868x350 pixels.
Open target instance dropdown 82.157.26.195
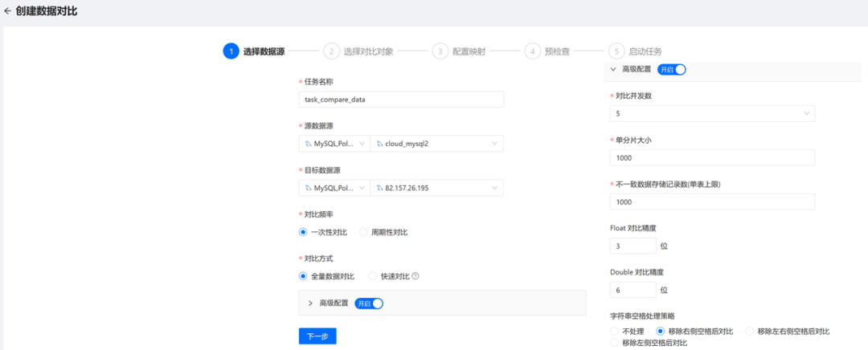(x=436, y=188)
